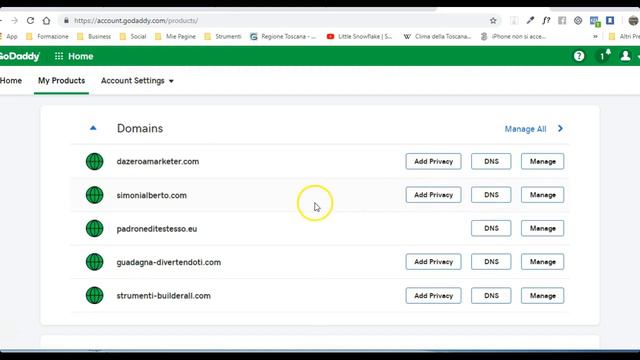Click the font finder f? extension icon

[546, 20]
